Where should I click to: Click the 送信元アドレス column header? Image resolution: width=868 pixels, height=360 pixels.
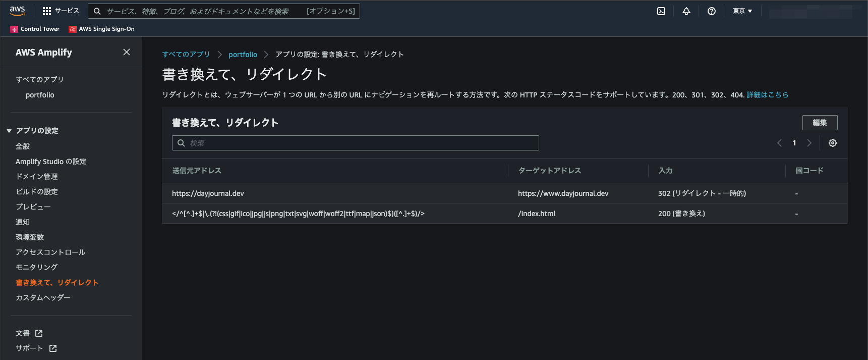click(197, 171)
